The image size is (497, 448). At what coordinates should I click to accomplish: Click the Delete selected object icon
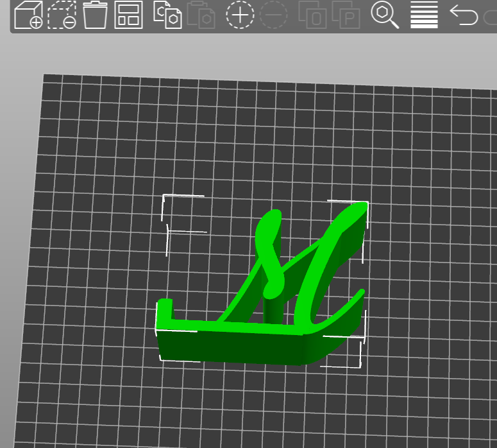coord(62,15)
